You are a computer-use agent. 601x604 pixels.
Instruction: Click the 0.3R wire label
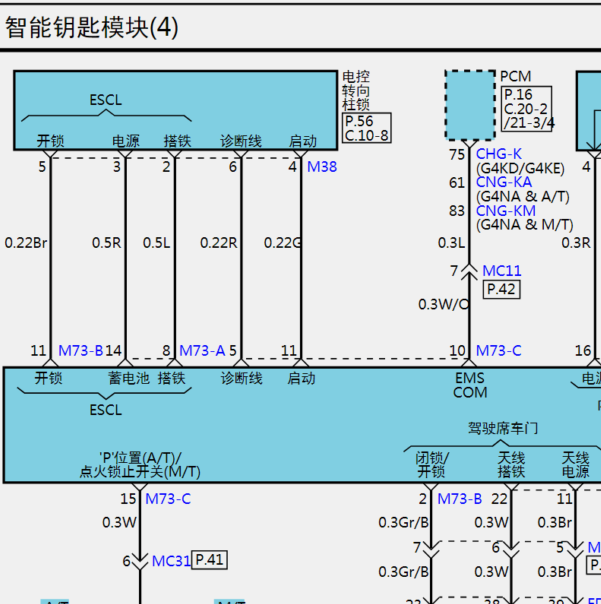[x=576, y=243]
